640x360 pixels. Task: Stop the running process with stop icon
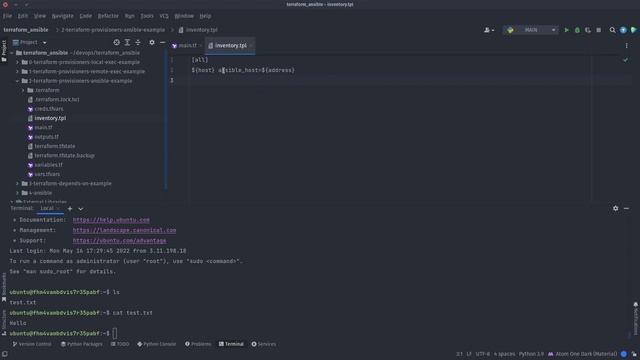pyautogui.click(x=598, y=30)
